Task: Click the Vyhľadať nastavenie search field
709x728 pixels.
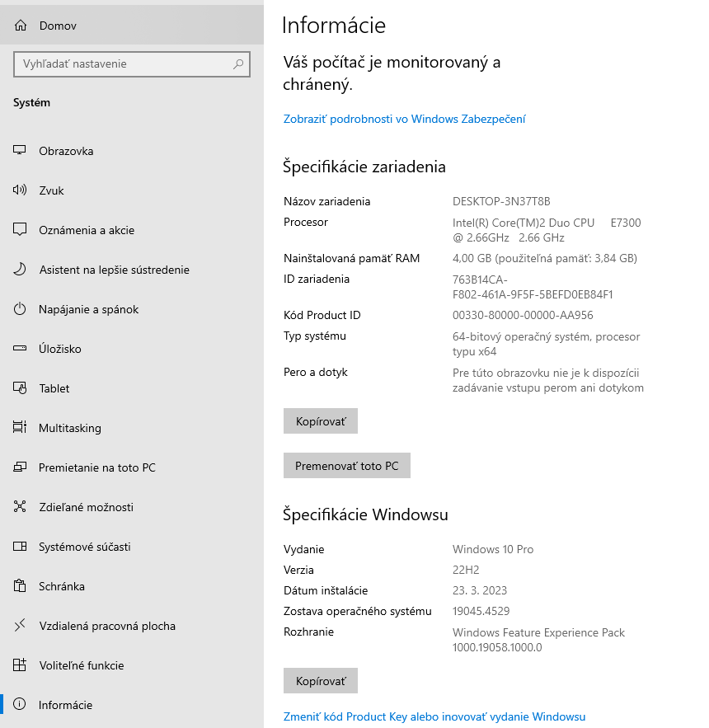Action: point(124,63)
